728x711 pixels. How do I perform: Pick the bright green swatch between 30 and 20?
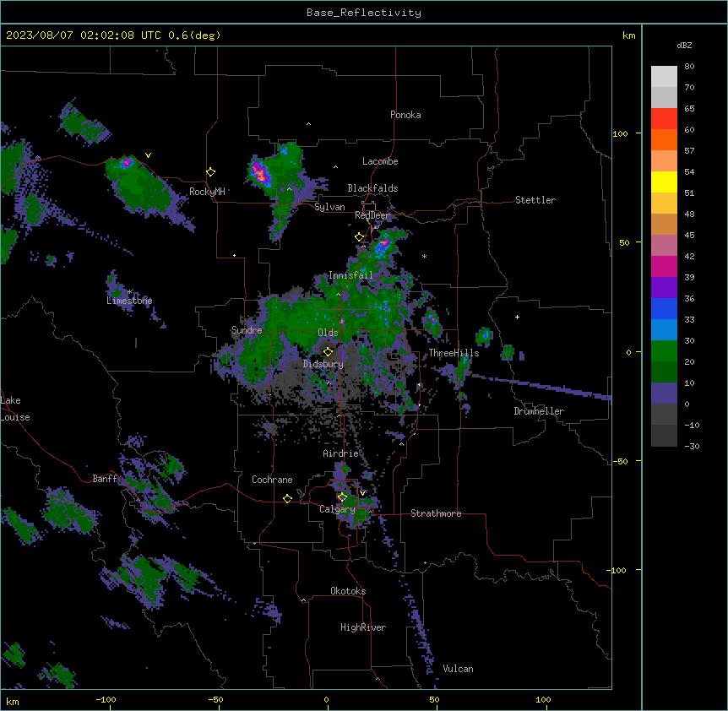(664, 351)
